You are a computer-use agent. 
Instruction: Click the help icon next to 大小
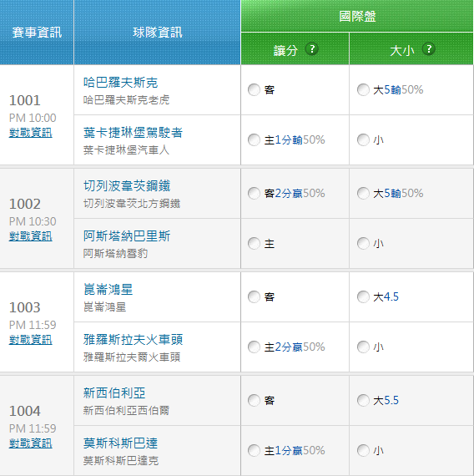tap(428, 49)
